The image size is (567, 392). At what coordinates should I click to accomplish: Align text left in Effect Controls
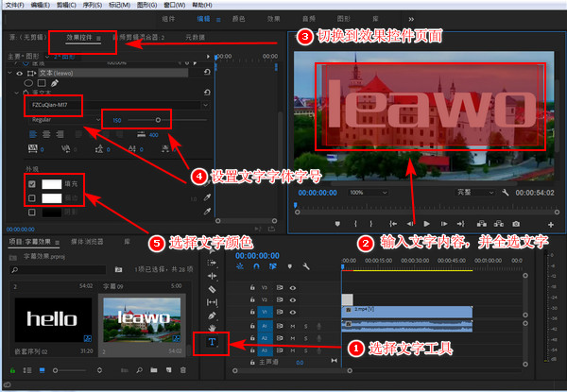coord(33,134)
